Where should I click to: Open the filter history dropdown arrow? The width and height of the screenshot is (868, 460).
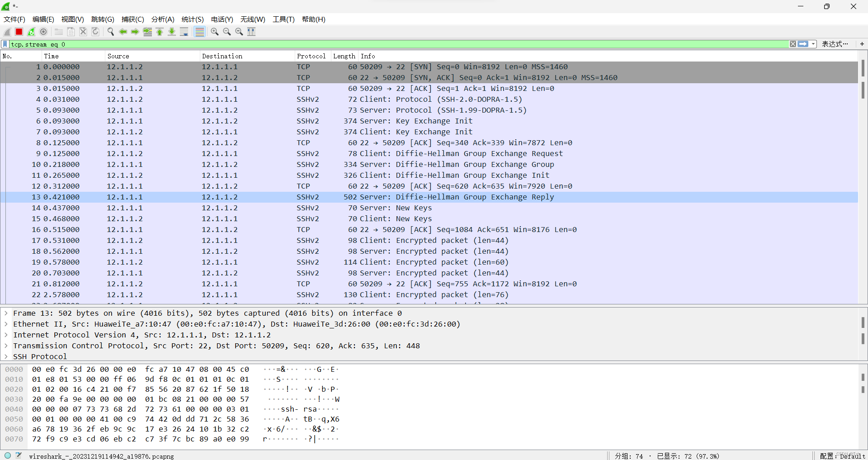[812, 44]
